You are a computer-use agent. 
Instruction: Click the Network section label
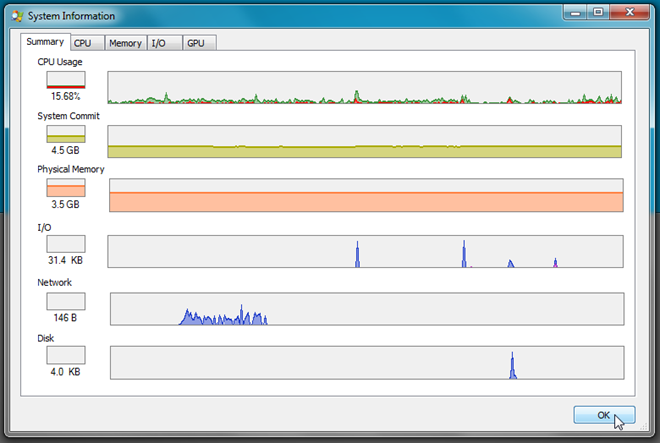[x=54, y=283]
